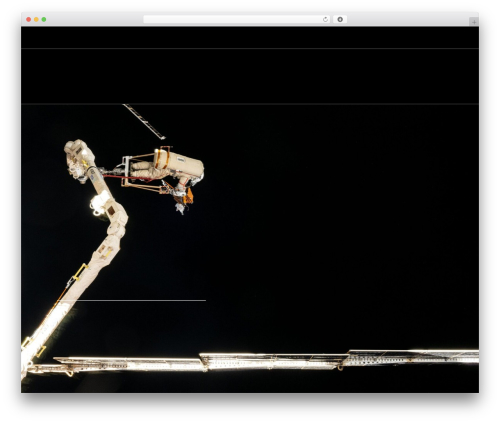Close the window with the red button
This screenshot has width=500, height=423.
[29, 19]
